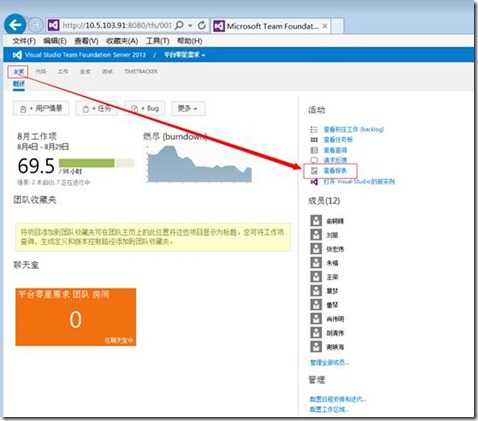This screenshot has width=478, height=421.
Task: Open the 查看报表 link
Action: pos(335,171)
